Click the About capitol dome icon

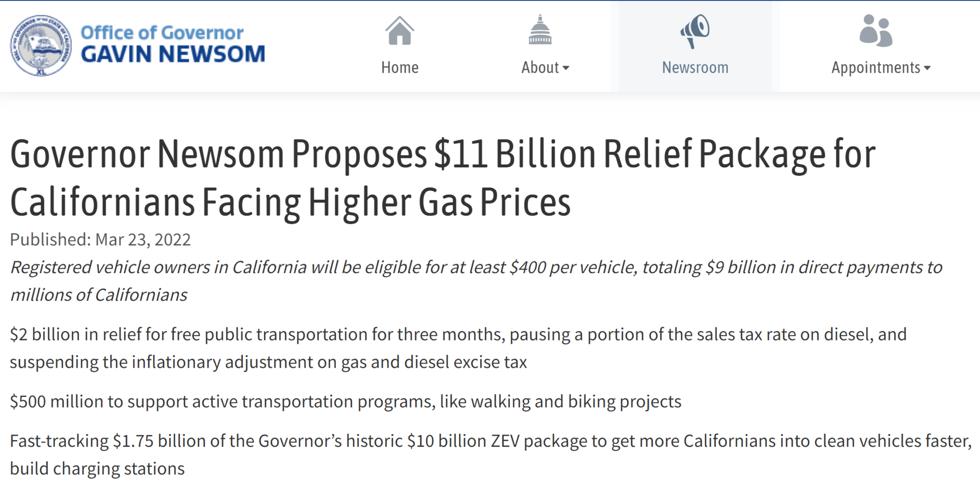point(540,30)
